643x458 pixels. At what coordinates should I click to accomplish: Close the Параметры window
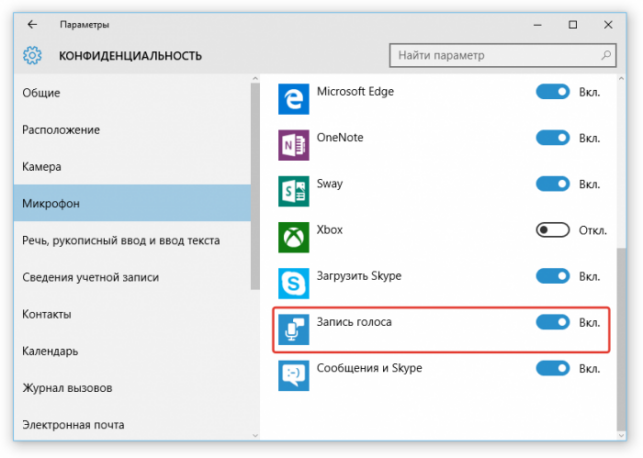[x=608, y=25]
